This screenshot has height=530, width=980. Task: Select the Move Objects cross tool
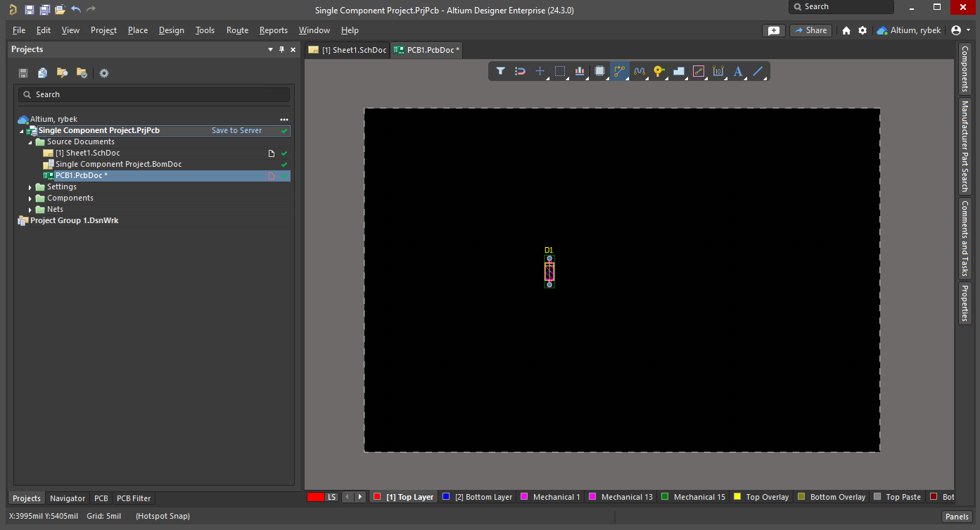540,71
